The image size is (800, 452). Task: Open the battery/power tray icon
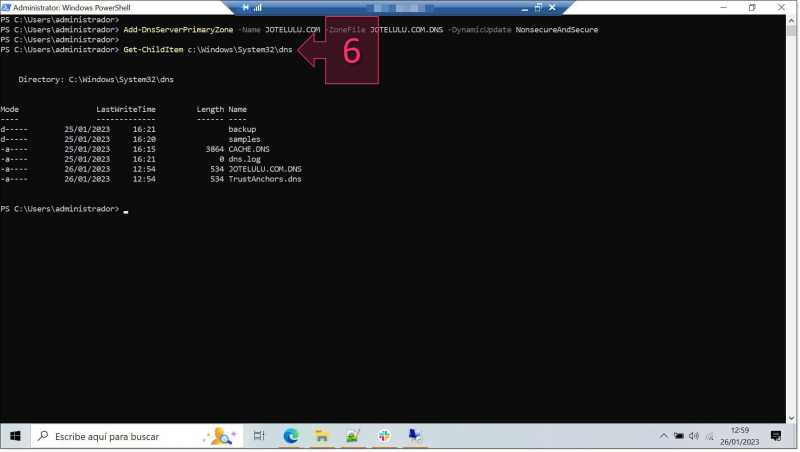[679, 436]
